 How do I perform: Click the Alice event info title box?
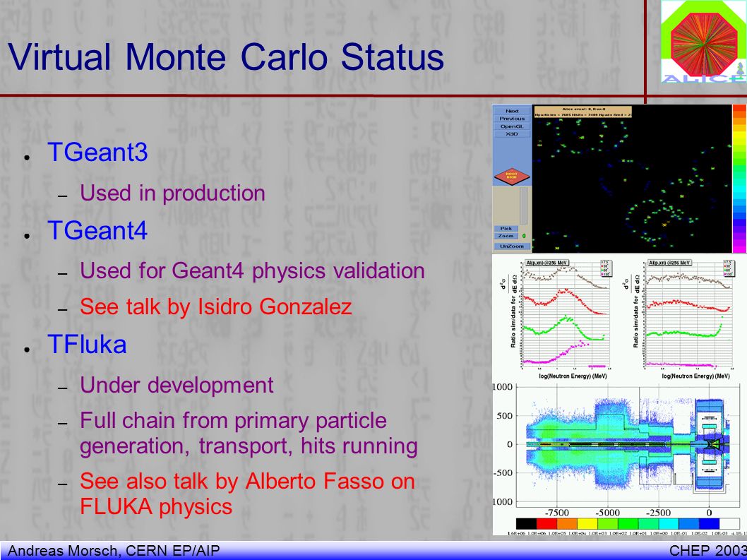click(x=582, y=112)
